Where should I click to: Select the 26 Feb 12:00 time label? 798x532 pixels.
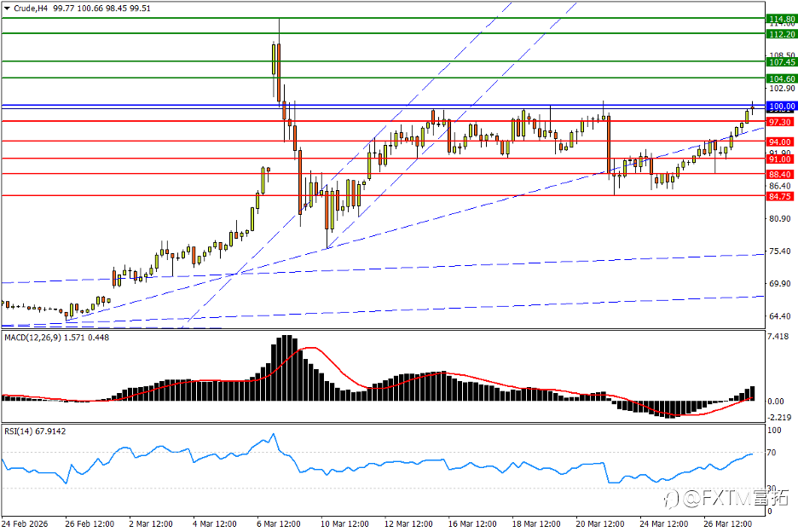point(90,523)
